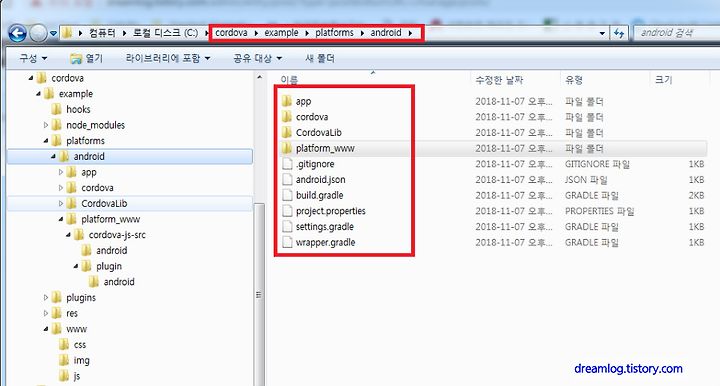
Task: Click 'PROPERTIES 파일' type cell
Action: 600,211
